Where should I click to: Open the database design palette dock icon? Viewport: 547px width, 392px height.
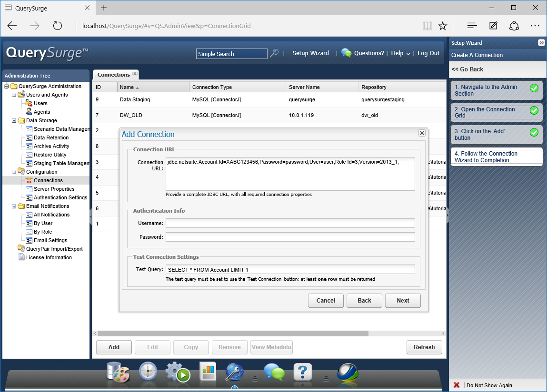(118, 372)
